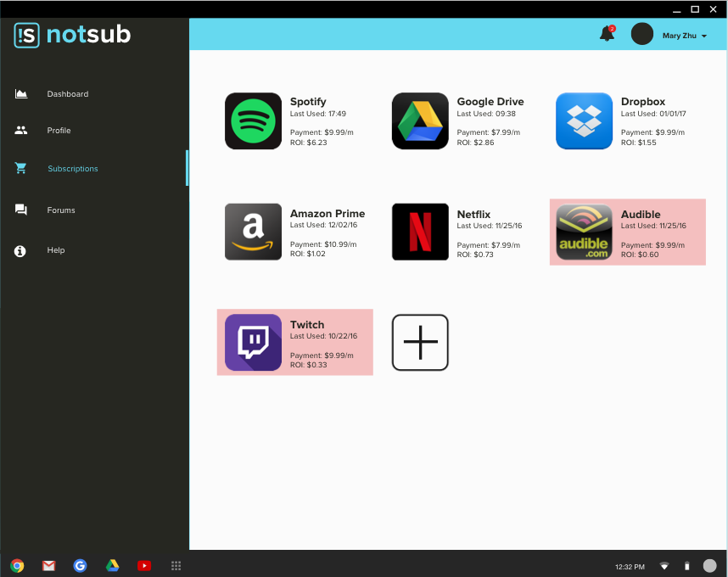Go to Help in the sidebar
The image size is (728, 577).
coord(56,250)
